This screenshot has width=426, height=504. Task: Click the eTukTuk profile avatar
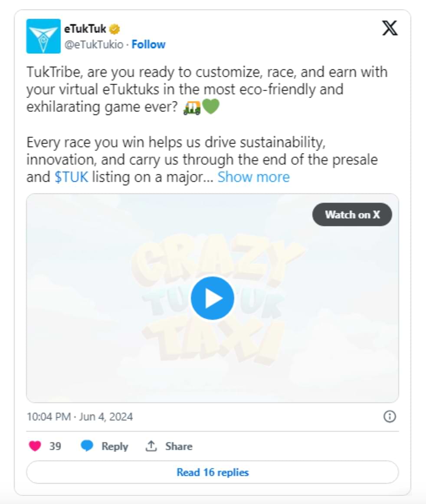(43, 36)
